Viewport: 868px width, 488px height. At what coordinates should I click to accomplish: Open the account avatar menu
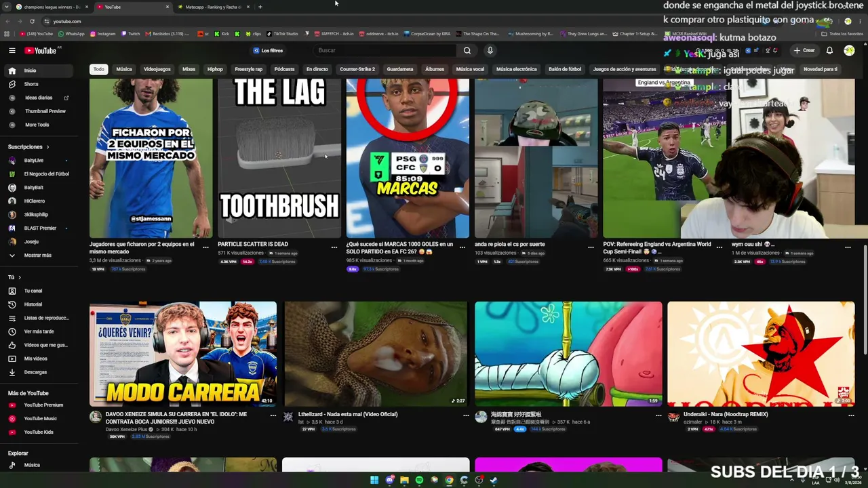tap(849, 50)
